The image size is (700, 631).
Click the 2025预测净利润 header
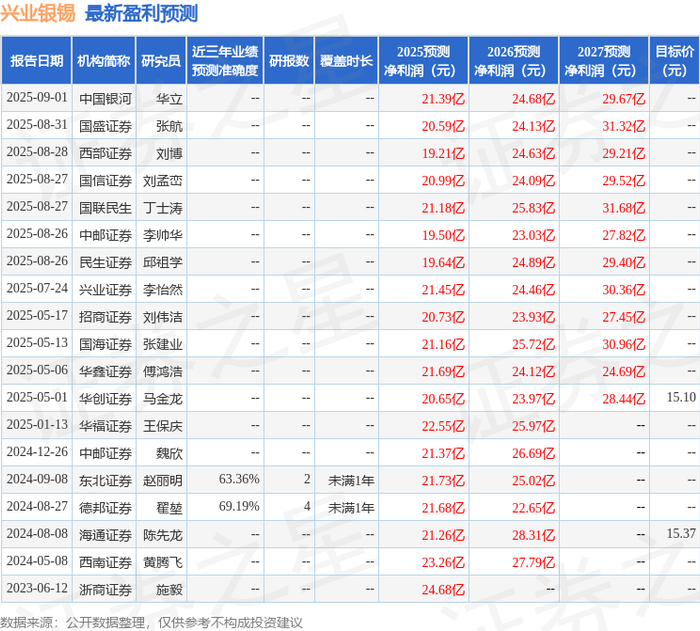423,61
